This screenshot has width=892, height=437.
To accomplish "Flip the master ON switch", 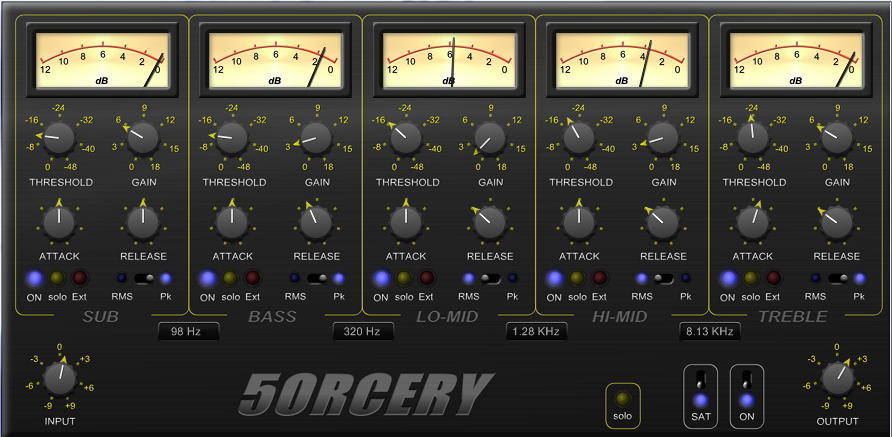I will pos(747,380).
